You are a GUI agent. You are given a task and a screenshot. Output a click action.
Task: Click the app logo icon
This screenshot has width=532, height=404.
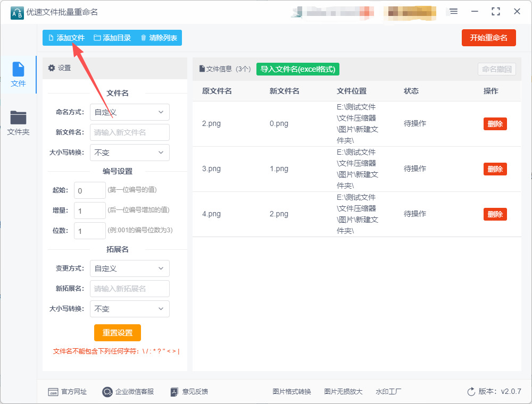pos(17,13)
